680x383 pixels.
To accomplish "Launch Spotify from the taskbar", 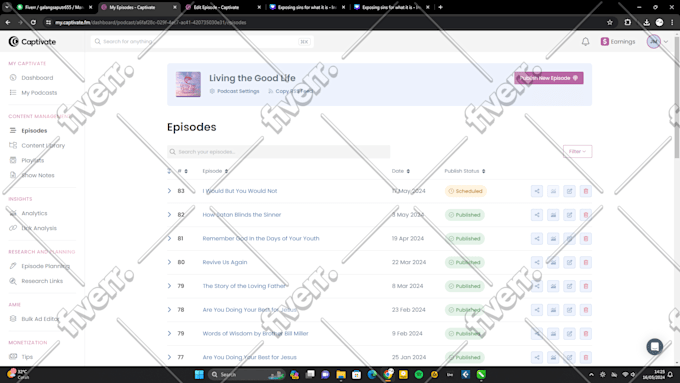I will (419, 374).
